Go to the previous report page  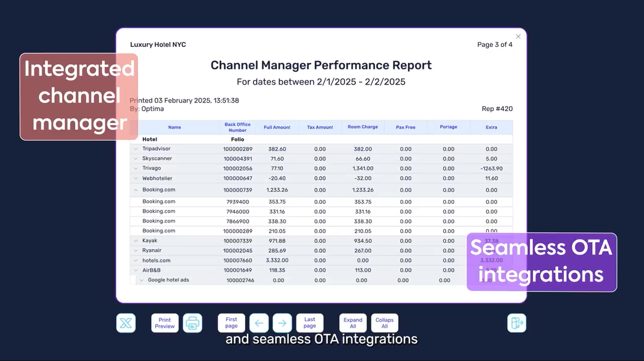pyautogui.click(x=259, y=323)
